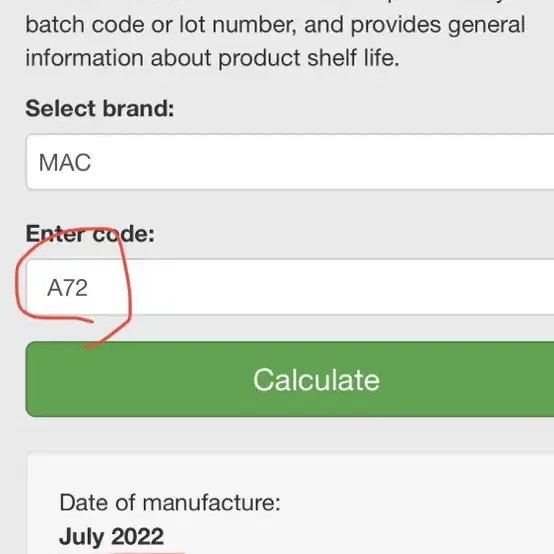Click empty area of code field right side
The height and width of the screenshot is (554, 554).
point(353,287)
